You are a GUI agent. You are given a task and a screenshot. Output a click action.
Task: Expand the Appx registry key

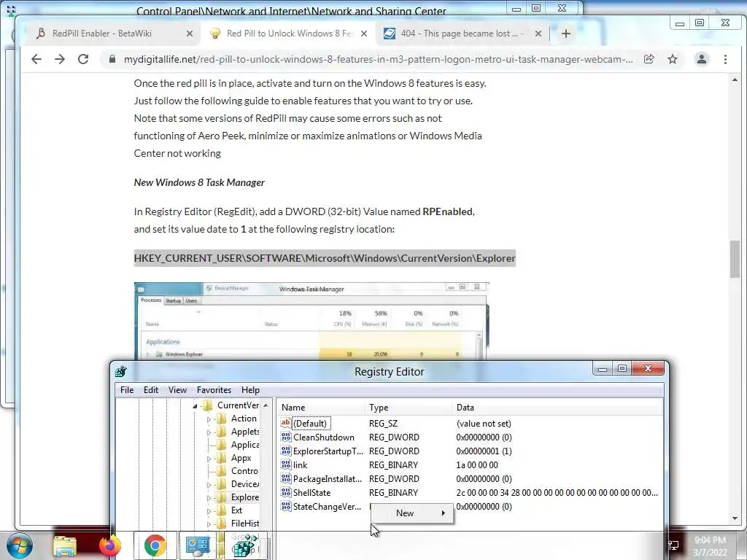coord(209,459)
